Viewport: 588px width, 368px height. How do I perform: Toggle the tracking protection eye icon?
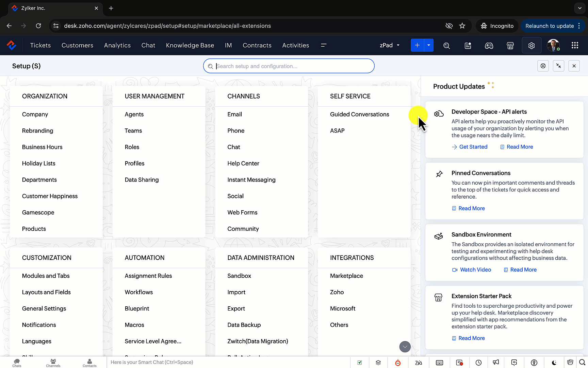coord(449,26)
